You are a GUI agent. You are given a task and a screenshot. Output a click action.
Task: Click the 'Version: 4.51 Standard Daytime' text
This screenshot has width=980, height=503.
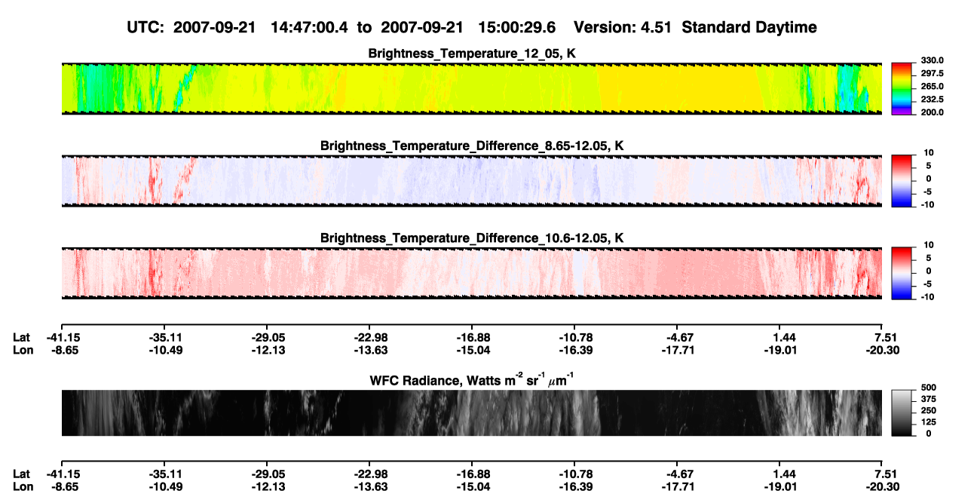pos(695,27)
